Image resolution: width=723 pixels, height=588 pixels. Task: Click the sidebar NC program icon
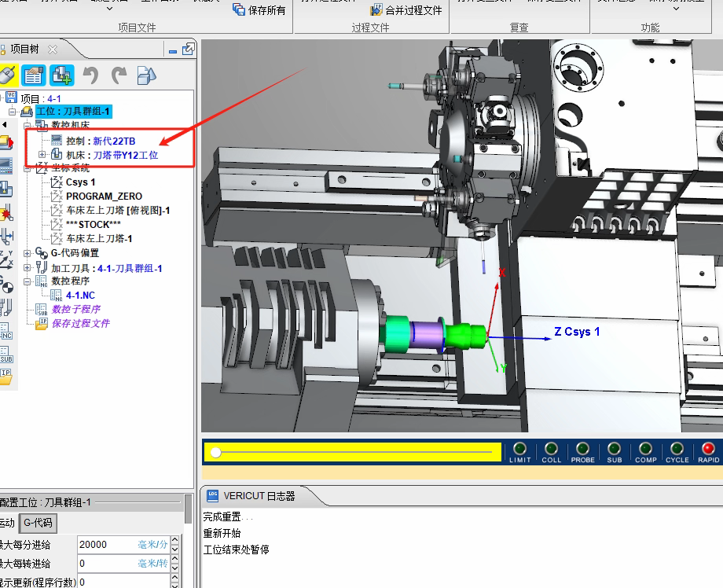click(x=6, y=331)
